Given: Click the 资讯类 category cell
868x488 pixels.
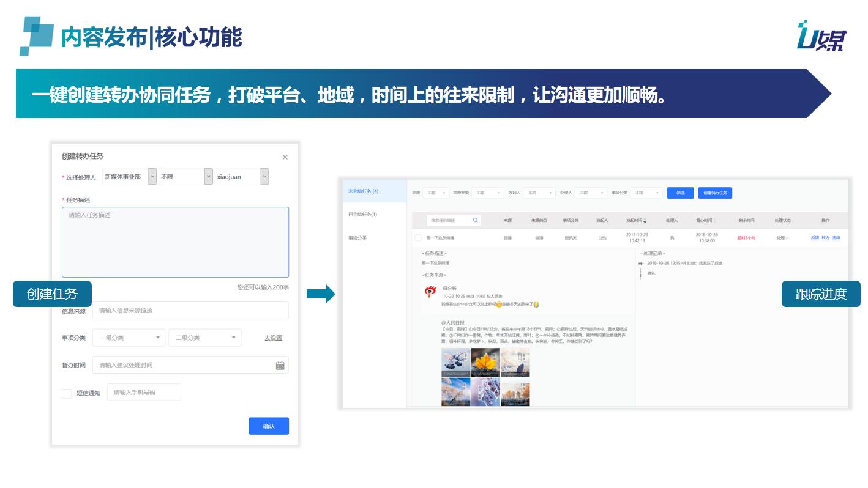Looking at the screenshot, I should click(571, 238).
